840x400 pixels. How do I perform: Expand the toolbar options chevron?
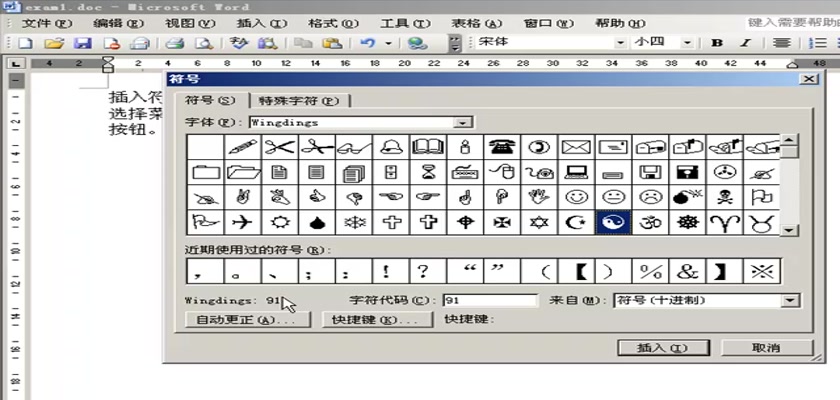(455, 43)
